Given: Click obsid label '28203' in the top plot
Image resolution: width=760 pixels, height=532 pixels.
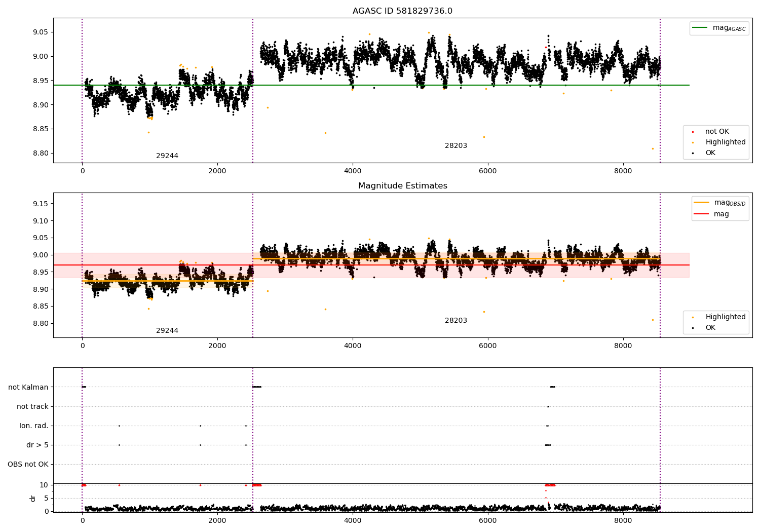Looking at the screenshot, I should (x=456, y=146).
